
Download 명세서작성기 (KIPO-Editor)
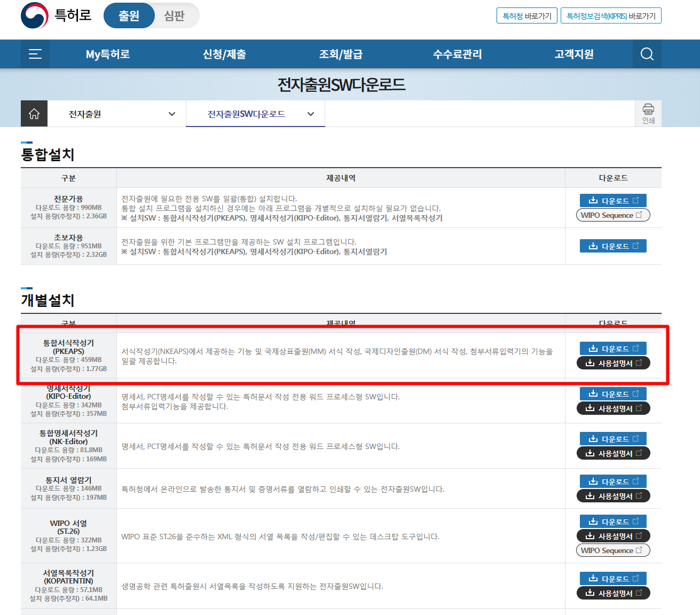point(613,394)
